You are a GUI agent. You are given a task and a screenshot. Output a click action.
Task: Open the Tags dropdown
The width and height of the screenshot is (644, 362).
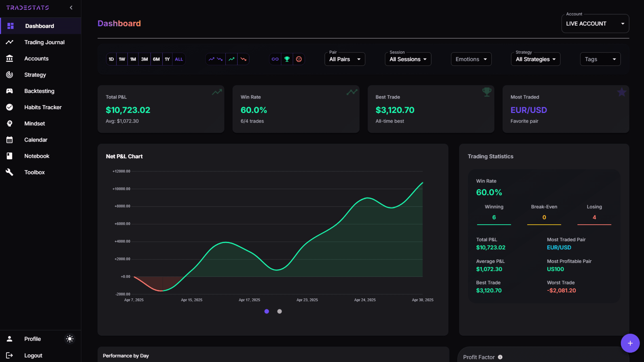coord(600,59)
